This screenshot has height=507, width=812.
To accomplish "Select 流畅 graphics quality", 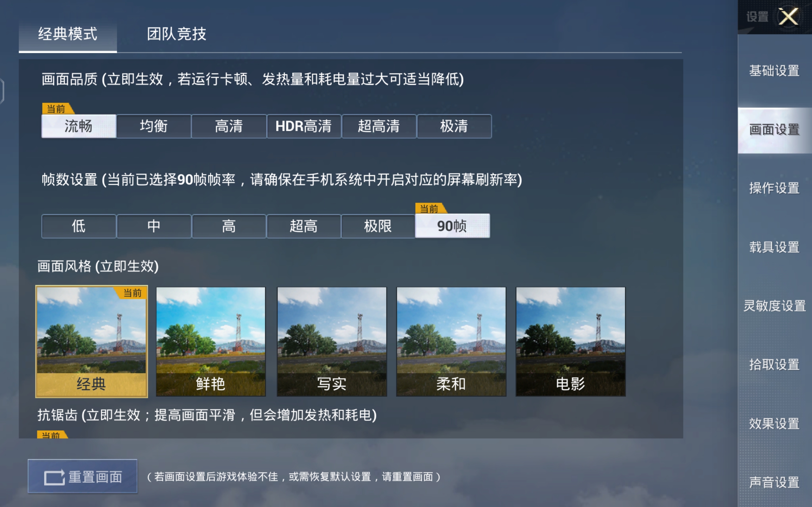I will [x=79, y=126].
